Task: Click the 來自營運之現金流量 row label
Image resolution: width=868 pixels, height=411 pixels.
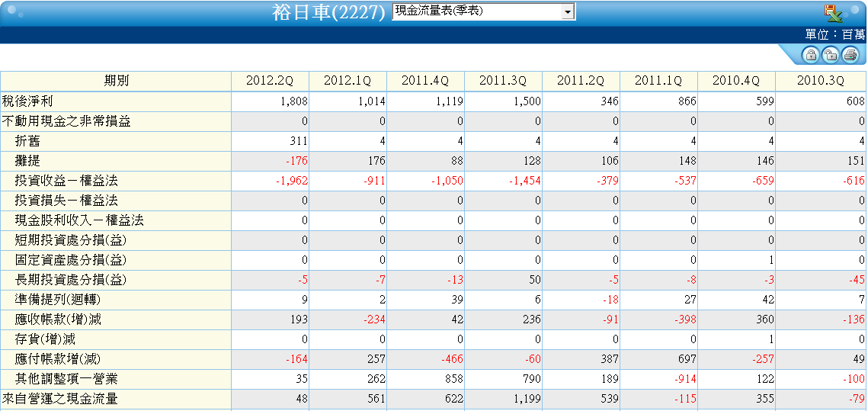Action: [59, 399]
